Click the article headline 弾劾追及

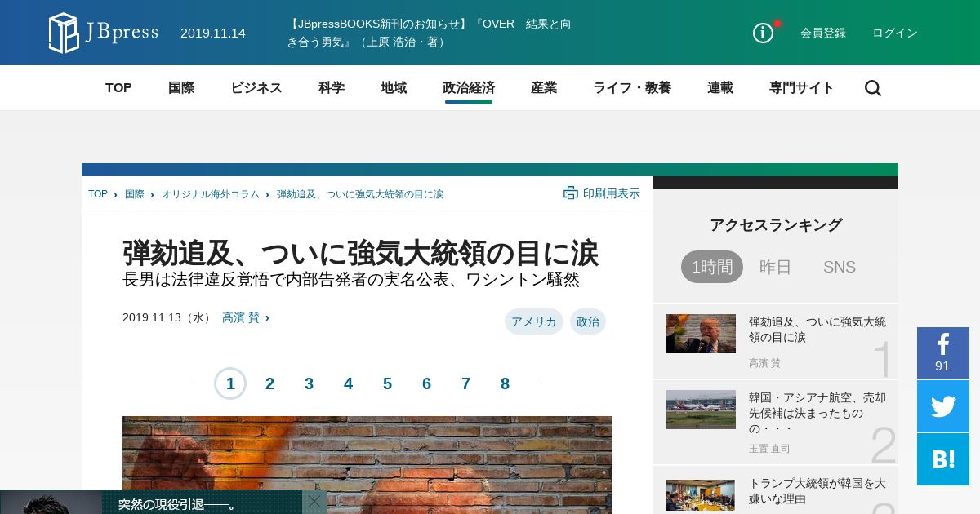pos(360,253)
